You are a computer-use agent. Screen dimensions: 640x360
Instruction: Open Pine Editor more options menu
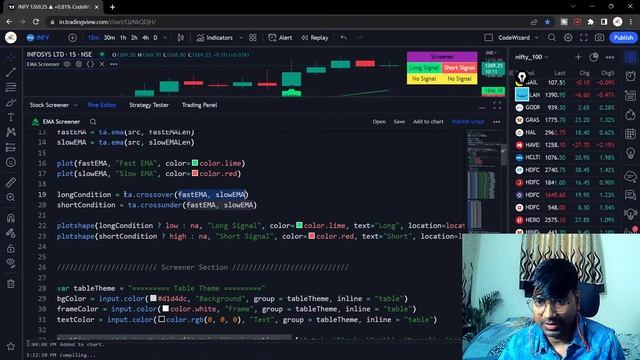tap(496, 122)
